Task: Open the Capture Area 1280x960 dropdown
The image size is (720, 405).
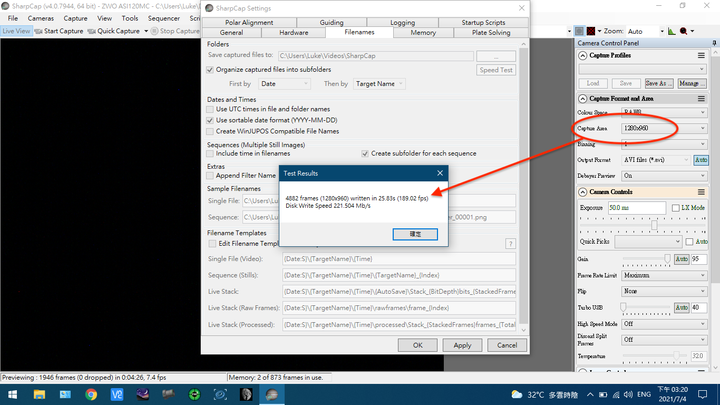Action: 664,128
